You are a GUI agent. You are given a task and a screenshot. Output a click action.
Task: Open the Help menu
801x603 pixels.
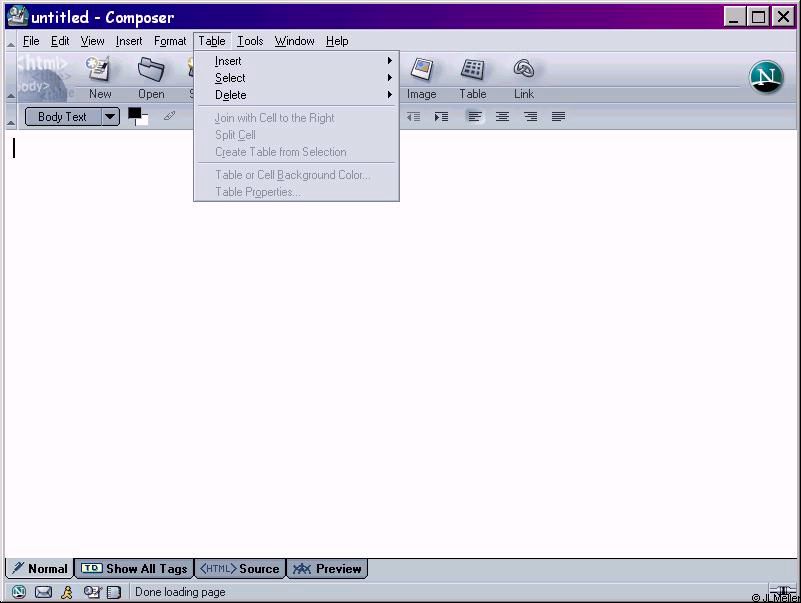337,41
